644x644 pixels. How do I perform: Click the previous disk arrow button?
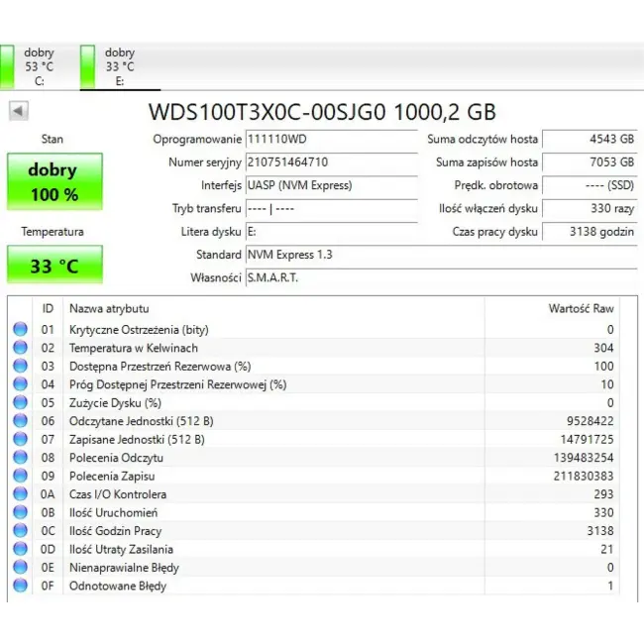[19, 111]
